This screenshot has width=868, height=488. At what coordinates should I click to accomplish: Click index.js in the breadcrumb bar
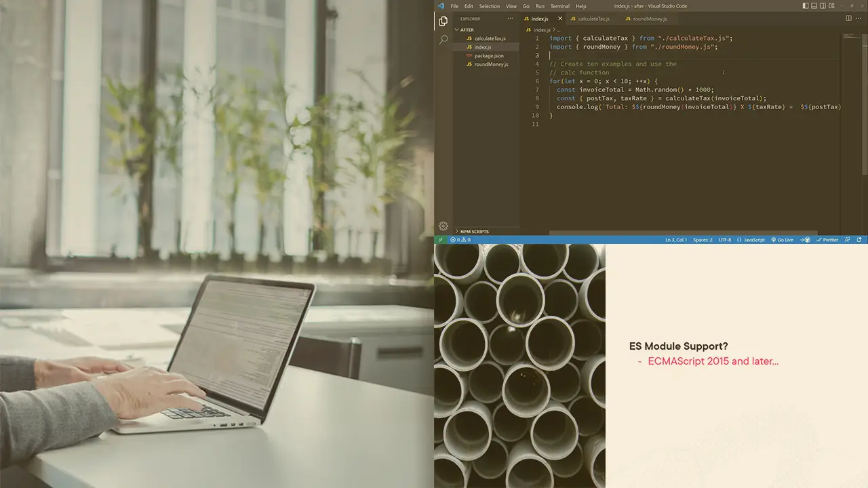542,30
